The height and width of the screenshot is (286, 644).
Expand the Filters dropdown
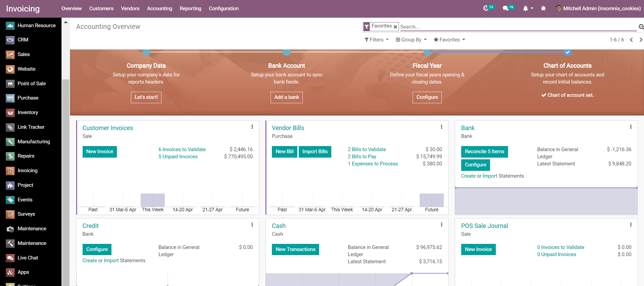point(377,40)
